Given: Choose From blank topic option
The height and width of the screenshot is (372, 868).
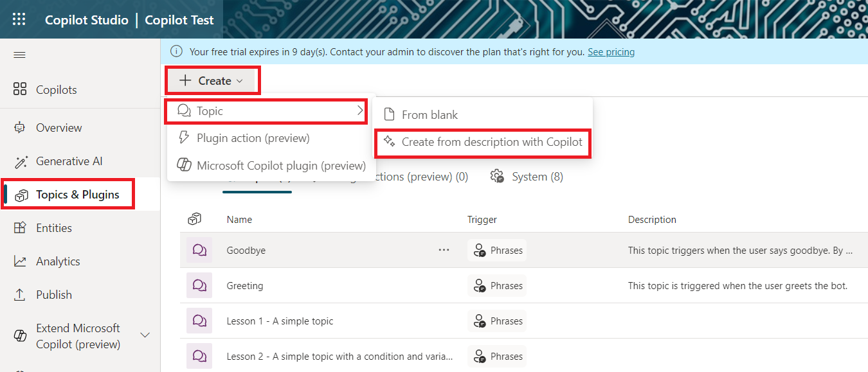Looking at the screenshot, I should tap(429, 115).
